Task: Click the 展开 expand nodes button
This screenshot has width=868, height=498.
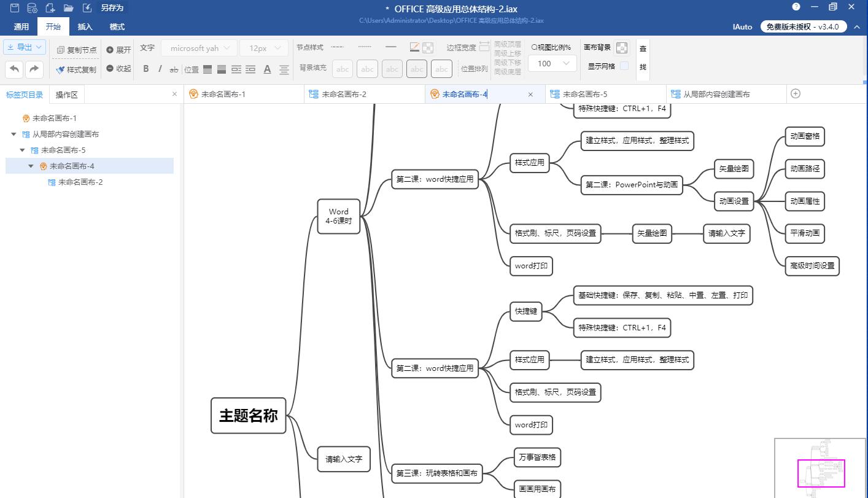Action: (x=118, y=50)
